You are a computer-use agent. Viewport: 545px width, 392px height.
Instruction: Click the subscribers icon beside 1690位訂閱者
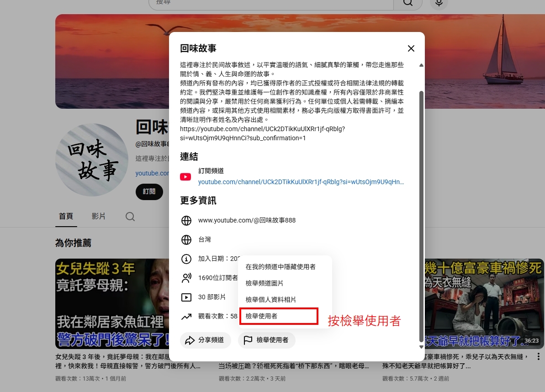click(x=186, y=278)
